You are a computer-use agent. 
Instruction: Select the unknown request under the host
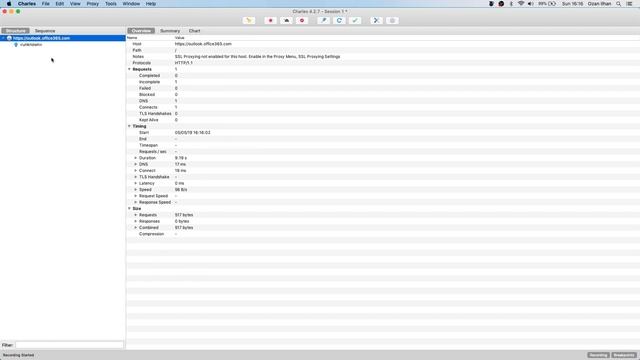31,44
